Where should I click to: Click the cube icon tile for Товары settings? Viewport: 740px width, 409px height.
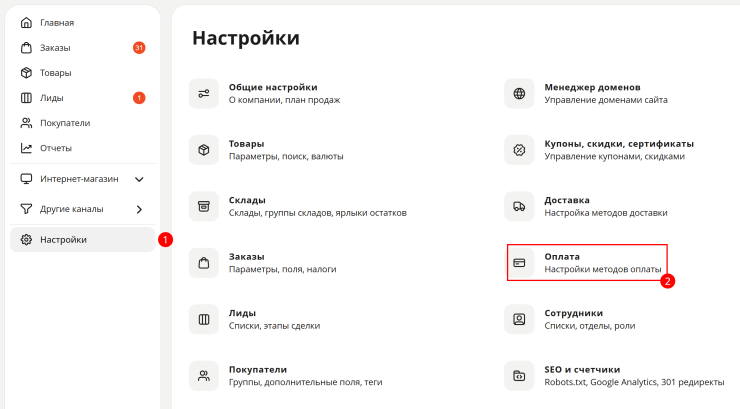click(x=204, y=150)
